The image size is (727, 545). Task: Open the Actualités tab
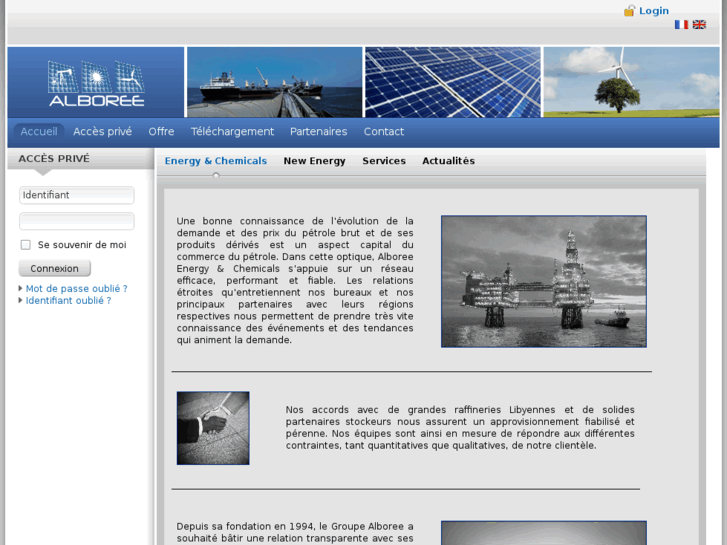(x=448, y=161)
